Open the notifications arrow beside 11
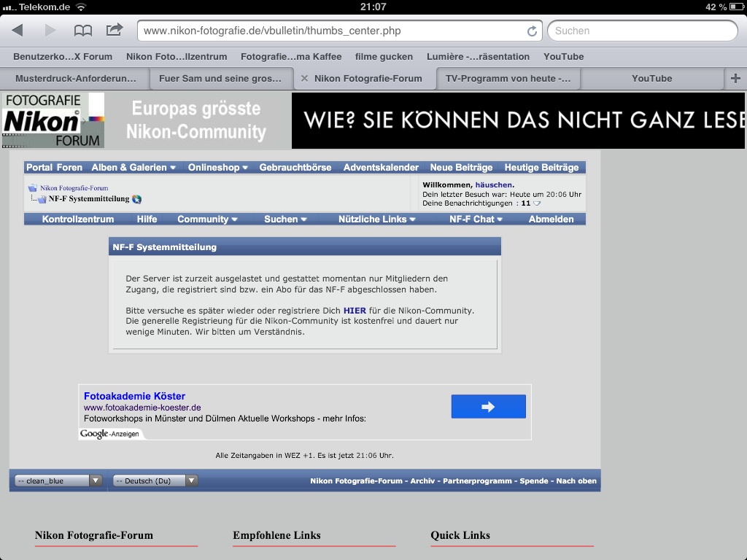The height and width of the screenshot is (560, 747). 537,203
